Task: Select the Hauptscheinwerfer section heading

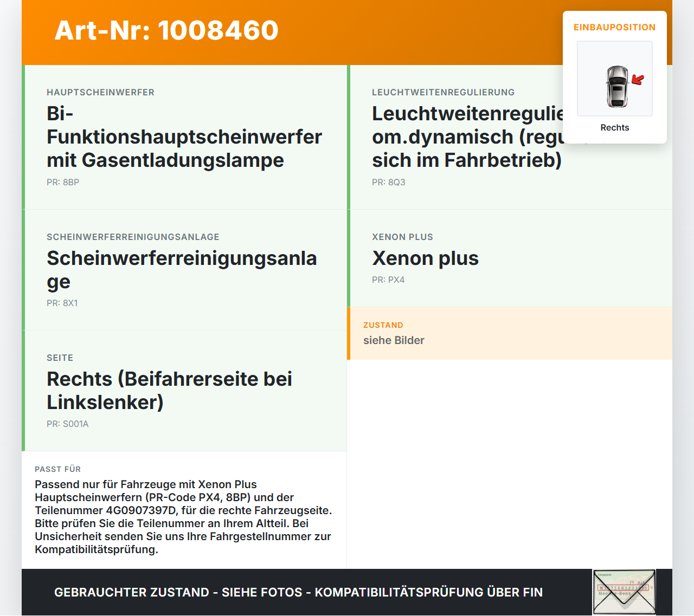Action: [x=100, y=92]
